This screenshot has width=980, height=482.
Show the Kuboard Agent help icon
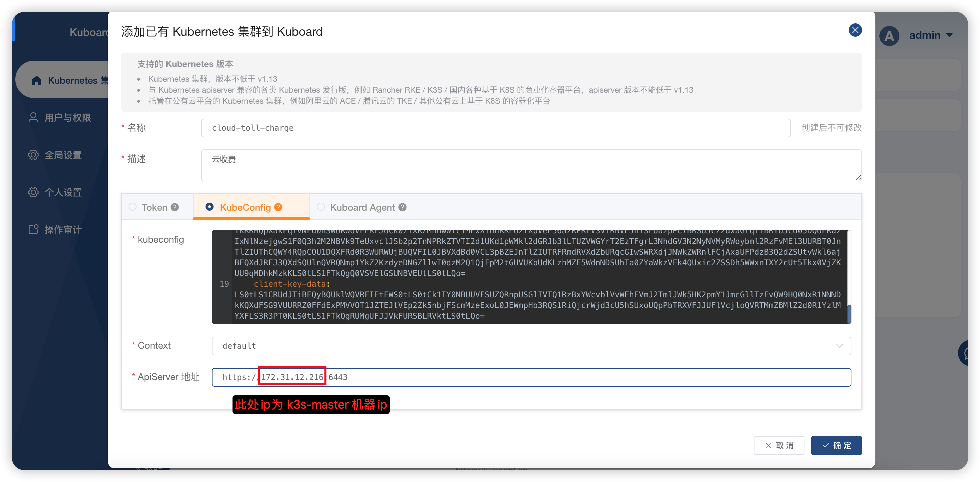402,207
